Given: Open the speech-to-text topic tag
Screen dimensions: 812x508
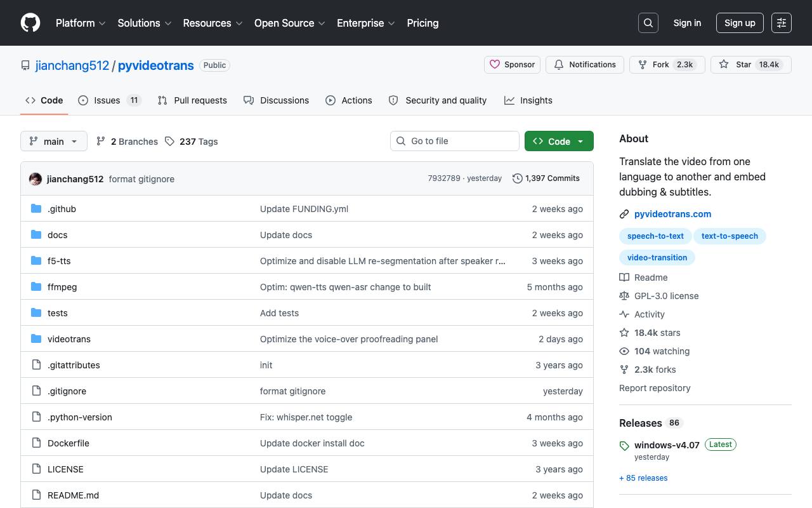Looking at the screenshot, I should pyautogui.click(x=655, y=236).
